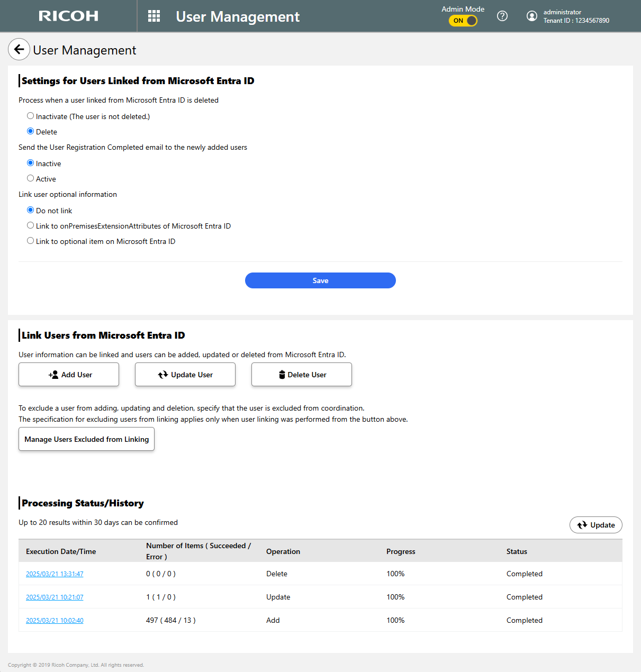Refresh history with the Update button

[x=595, y=525]
